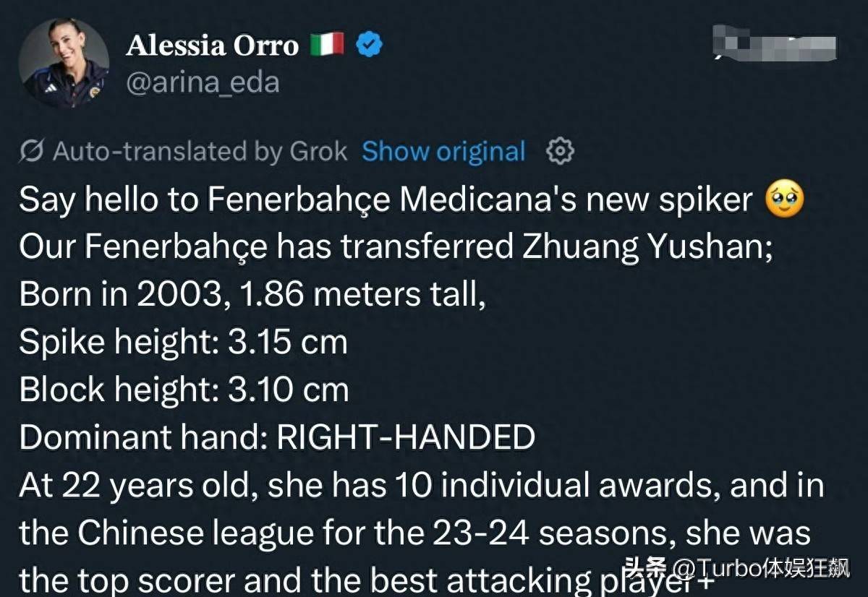
Task: Click "Dominant hand: RIGHT-HANDED" line
Action: click(277, 438)
